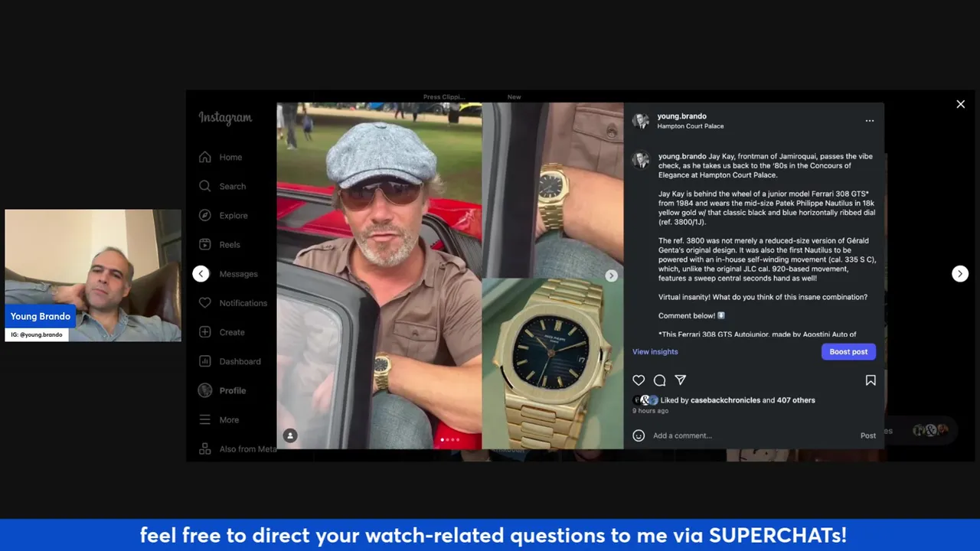980x551 pixels.
Task: Advance carousel to next image
Action: [x=611, y=275]
